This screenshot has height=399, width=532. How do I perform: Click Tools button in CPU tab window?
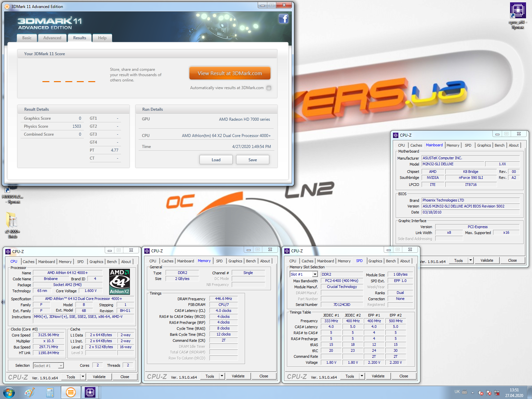(x=71, y=377)
